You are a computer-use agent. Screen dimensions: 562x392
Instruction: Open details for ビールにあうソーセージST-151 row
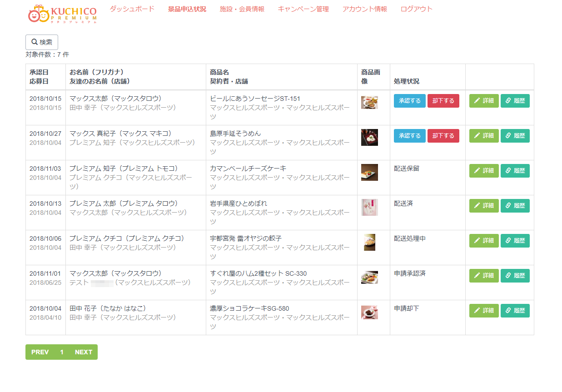click(483, 101)
